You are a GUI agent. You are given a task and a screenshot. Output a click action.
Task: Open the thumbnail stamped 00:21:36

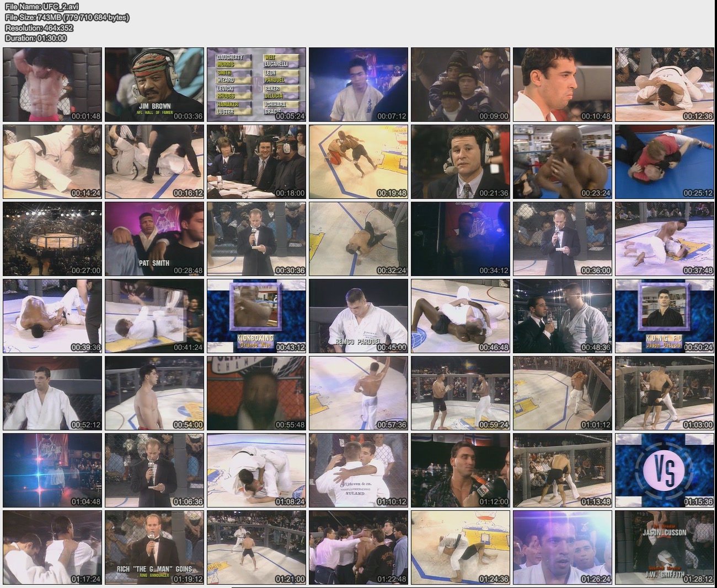(460, 161)
